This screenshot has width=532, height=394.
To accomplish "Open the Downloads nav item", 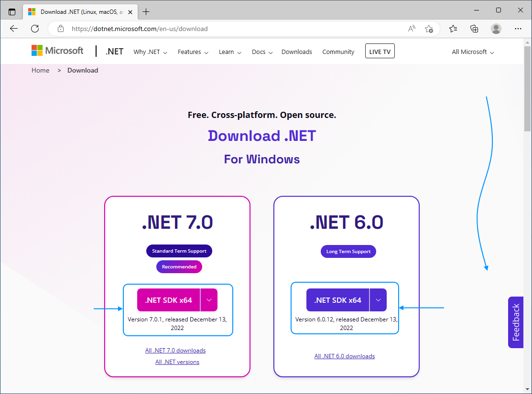I will pyautogui.click(x=296, y=52).
